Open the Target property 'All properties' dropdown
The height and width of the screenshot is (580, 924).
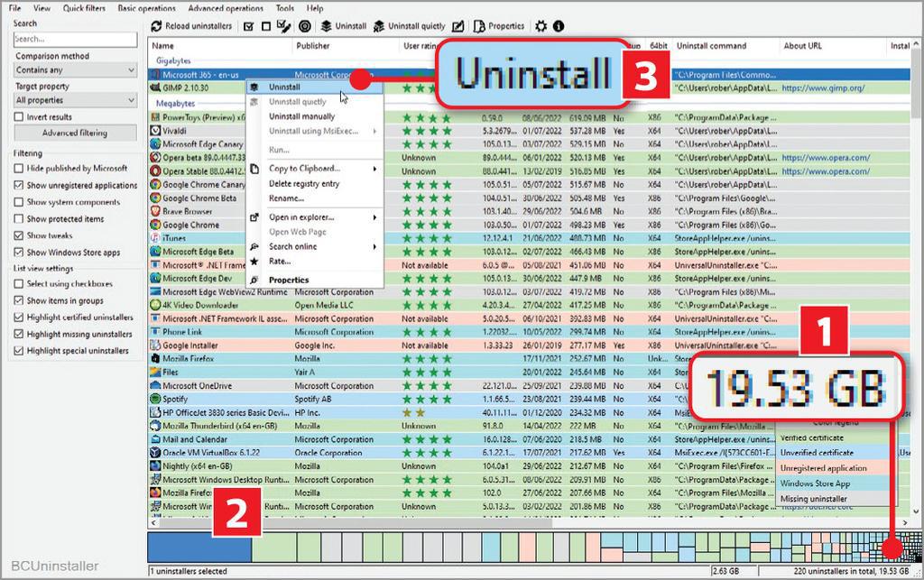click(76, 101)
